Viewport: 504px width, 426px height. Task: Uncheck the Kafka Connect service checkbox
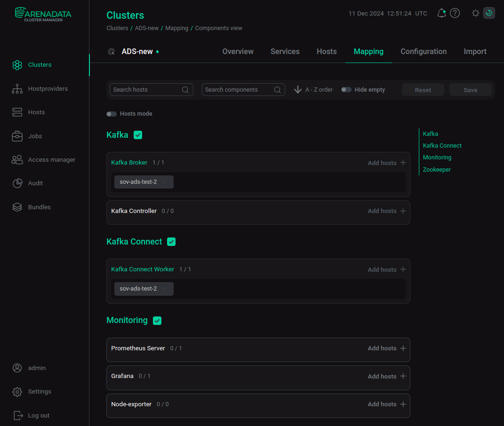pos(171,242)
